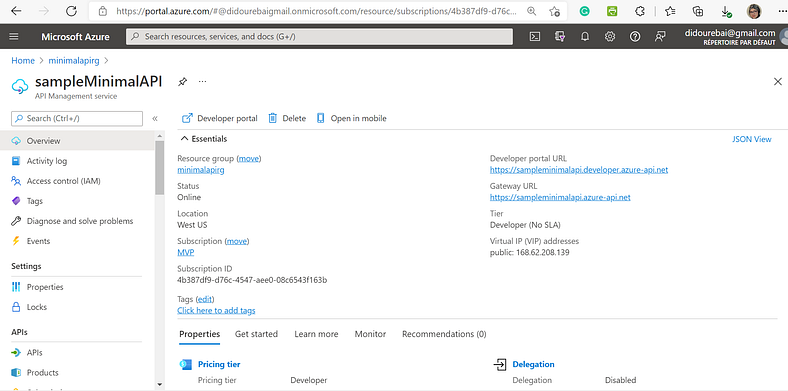Image resolution: width=788 pixels, height=391 pixels.
Task: Launch Azure Cloud Shell icon
Action: (535, 36)
